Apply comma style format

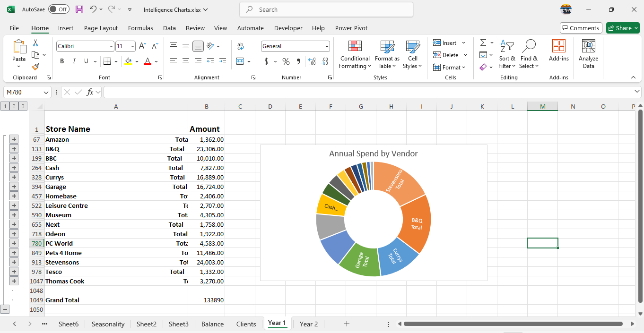click(298, 61)
